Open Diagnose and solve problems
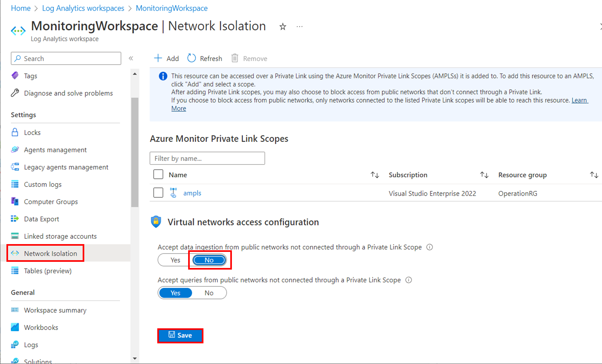This screenshot has height=364, width=602. [x=68, y=93]
